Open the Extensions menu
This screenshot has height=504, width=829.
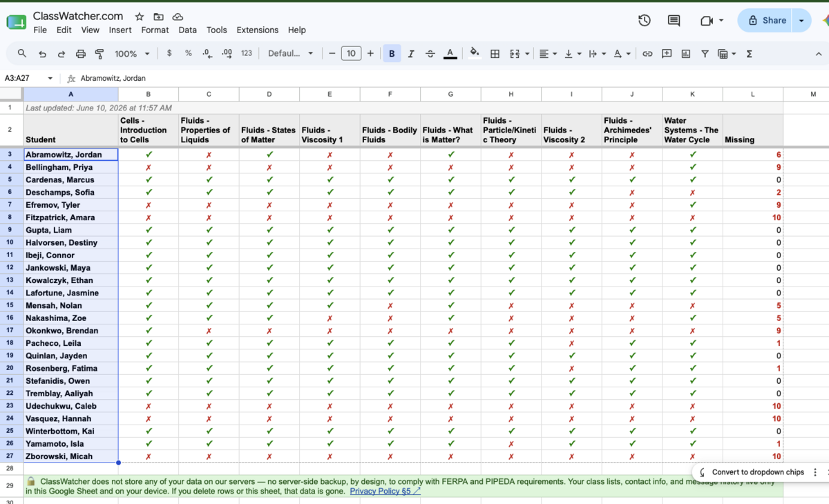click(258, 30)
